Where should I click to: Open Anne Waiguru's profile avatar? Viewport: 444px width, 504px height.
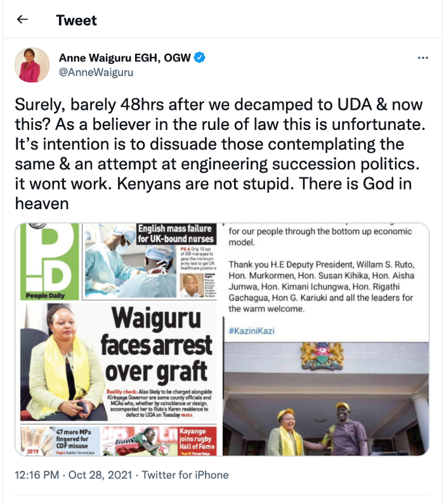coord(32,65)
